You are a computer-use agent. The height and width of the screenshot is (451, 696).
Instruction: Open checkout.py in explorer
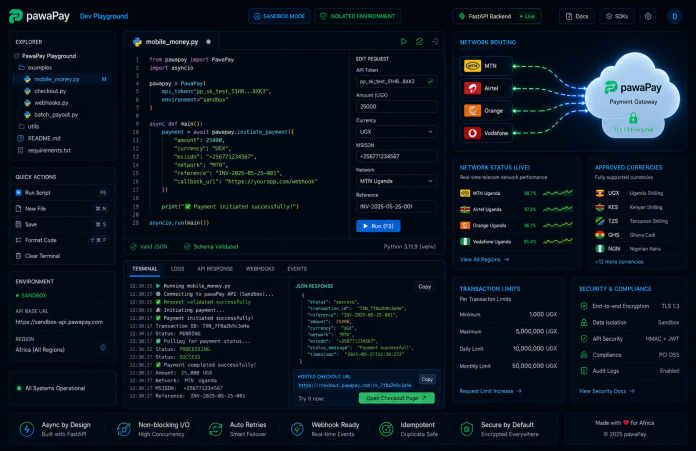[45, 91]
